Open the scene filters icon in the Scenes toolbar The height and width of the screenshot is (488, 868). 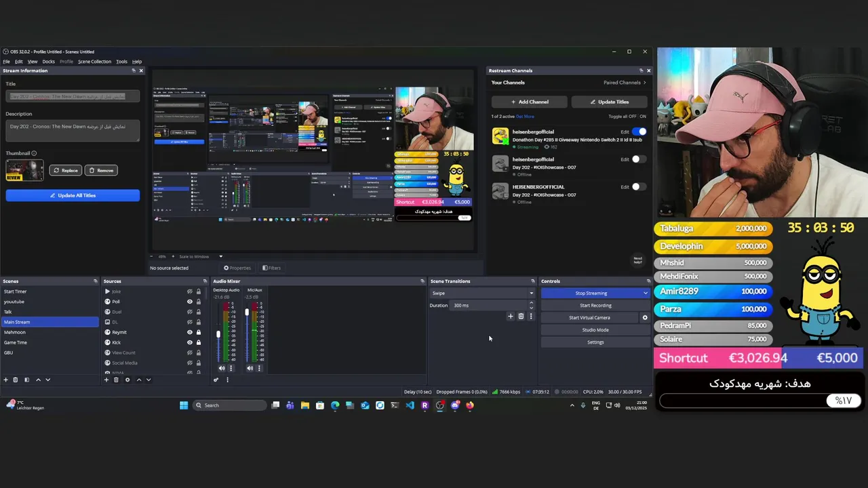pos(26,380)
